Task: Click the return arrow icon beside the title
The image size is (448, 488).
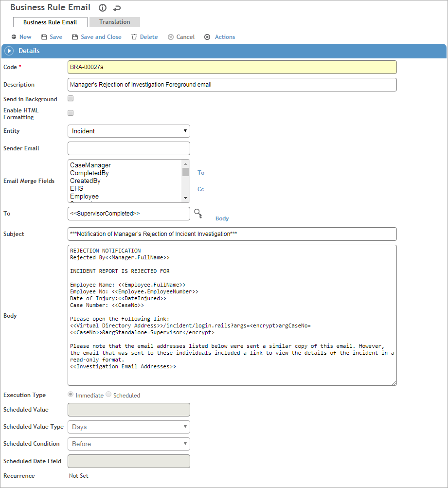Action: coord(117,8)
